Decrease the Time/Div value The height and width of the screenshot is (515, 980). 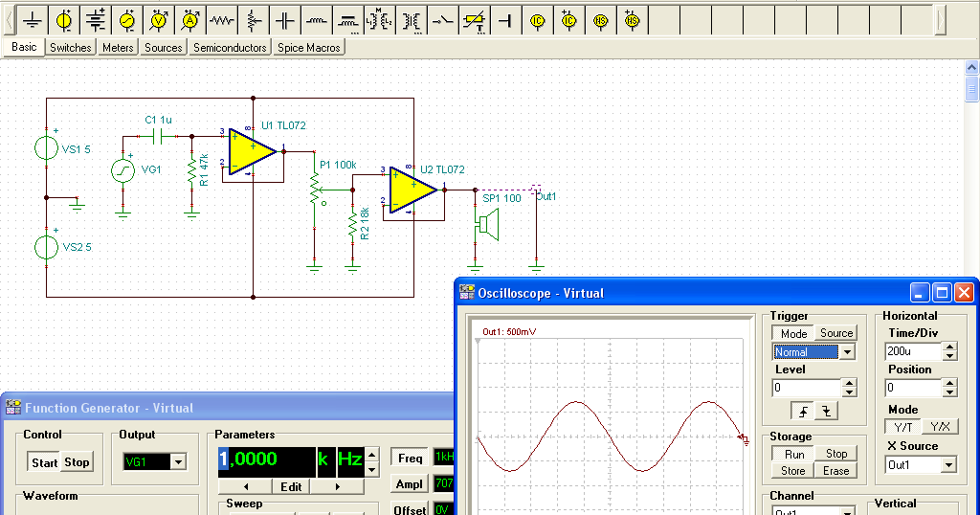click(950, 356)
